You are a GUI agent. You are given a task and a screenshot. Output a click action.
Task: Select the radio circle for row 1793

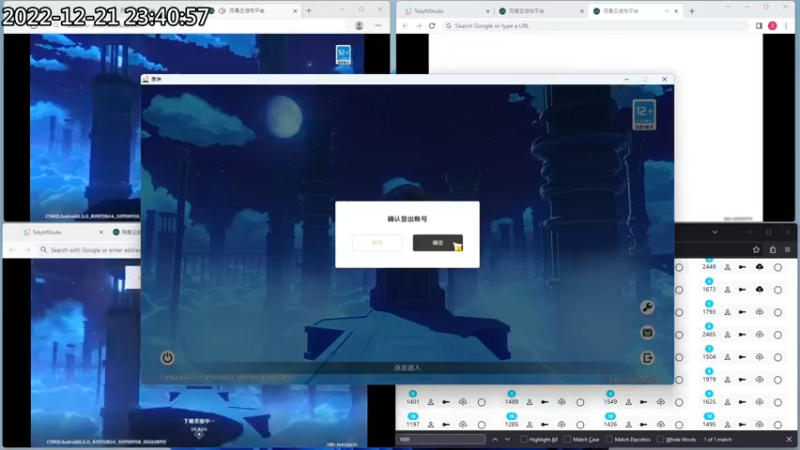pyautogui.click(x=778, y=312)
